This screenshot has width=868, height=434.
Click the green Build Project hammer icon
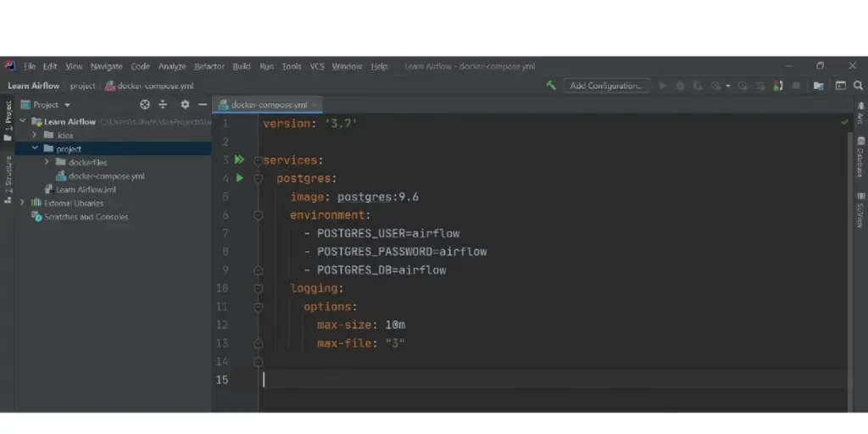(x=551, y=86)
